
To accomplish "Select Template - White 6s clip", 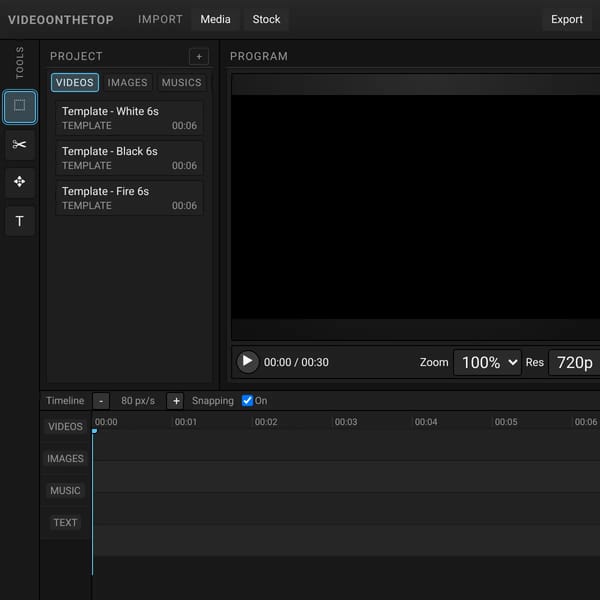I will 129,118.
